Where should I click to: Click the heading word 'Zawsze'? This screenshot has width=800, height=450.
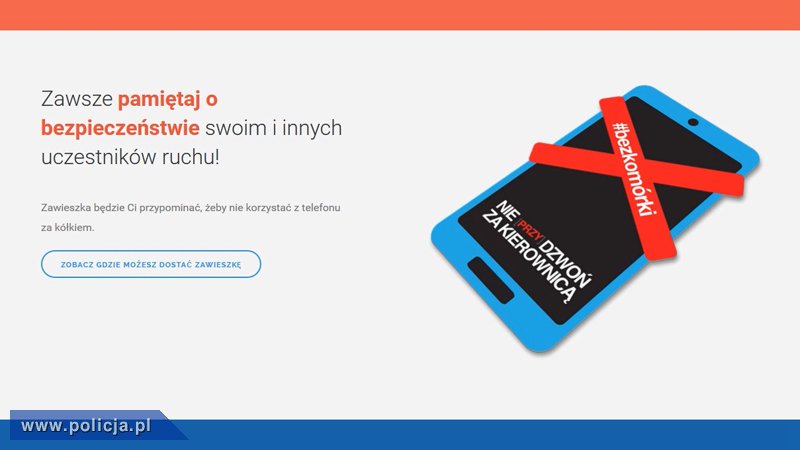point(77,98)
